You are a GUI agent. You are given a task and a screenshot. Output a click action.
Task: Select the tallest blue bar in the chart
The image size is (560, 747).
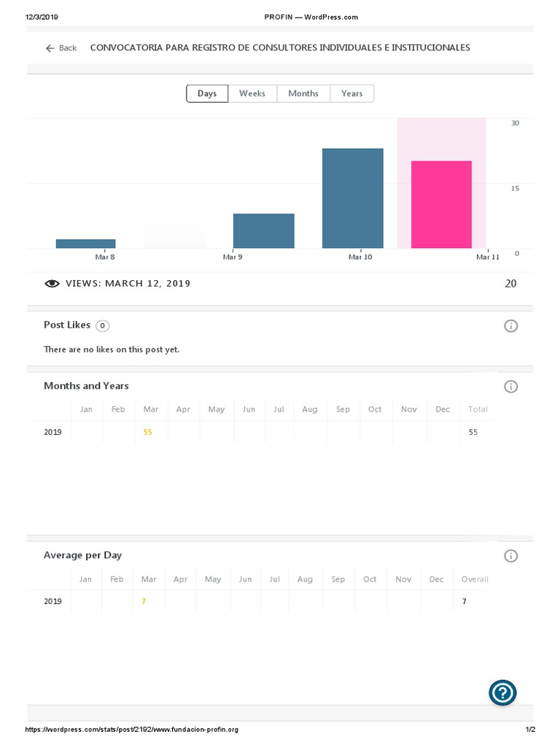point(353,198)
